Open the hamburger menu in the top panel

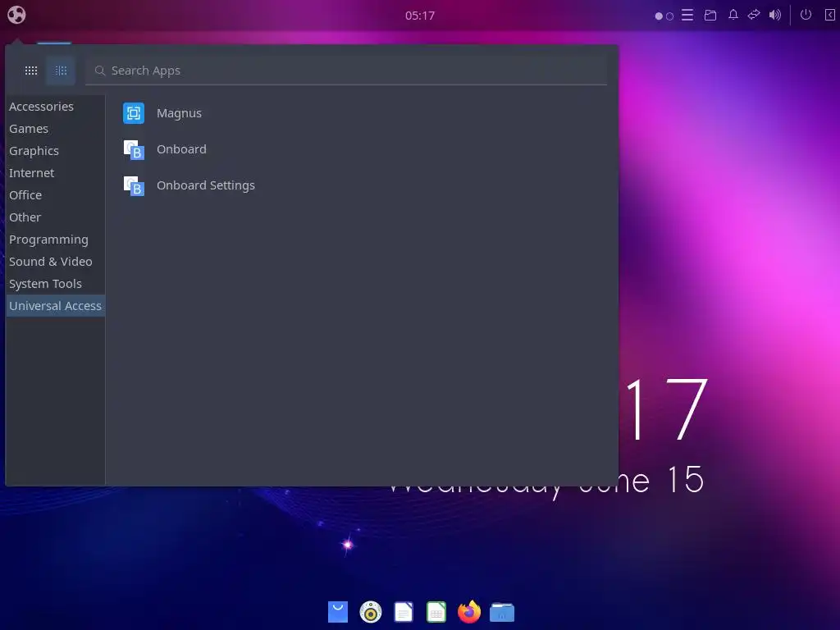[x=687, y=15]
